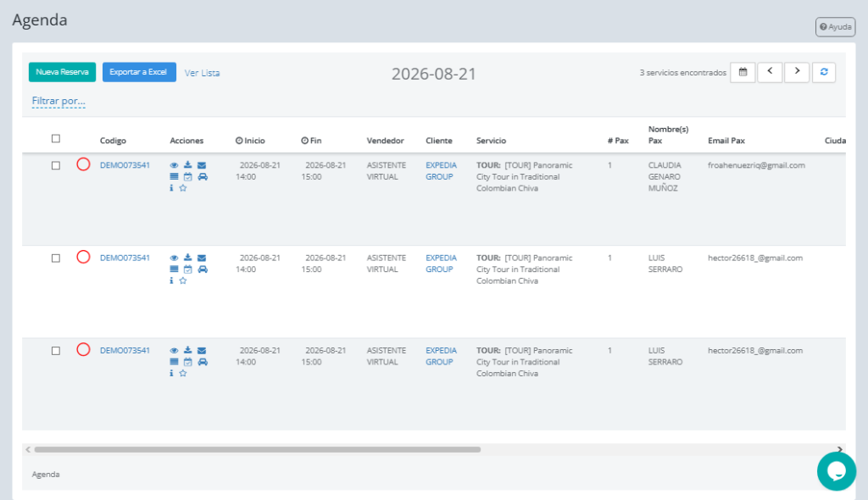Tick the select-all checkbox in the table header
Screen dimensions: 868x500
click(56, 138)
